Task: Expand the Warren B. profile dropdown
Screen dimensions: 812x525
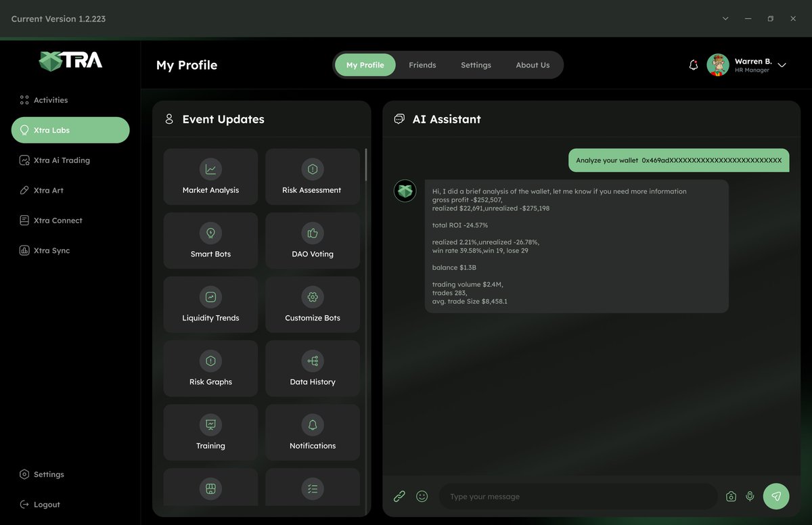Action: tap(782, 65)
